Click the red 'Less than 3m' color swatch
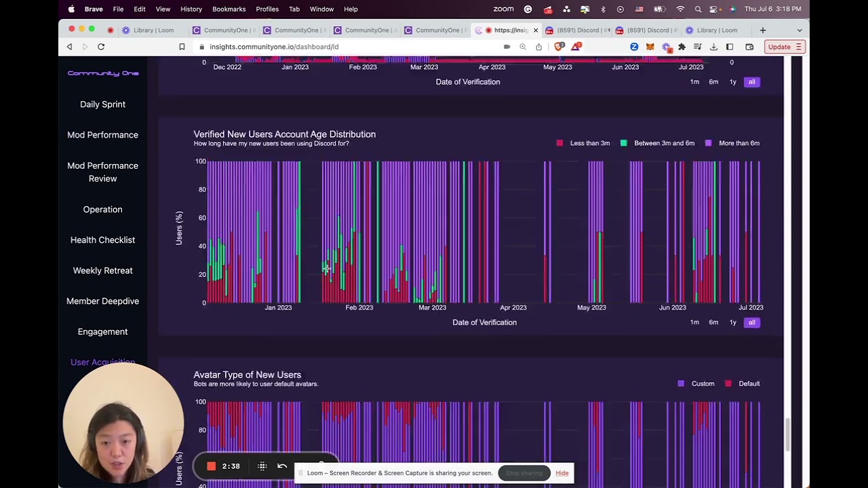Viewport: 868px width, 488px height. (559, 143)
